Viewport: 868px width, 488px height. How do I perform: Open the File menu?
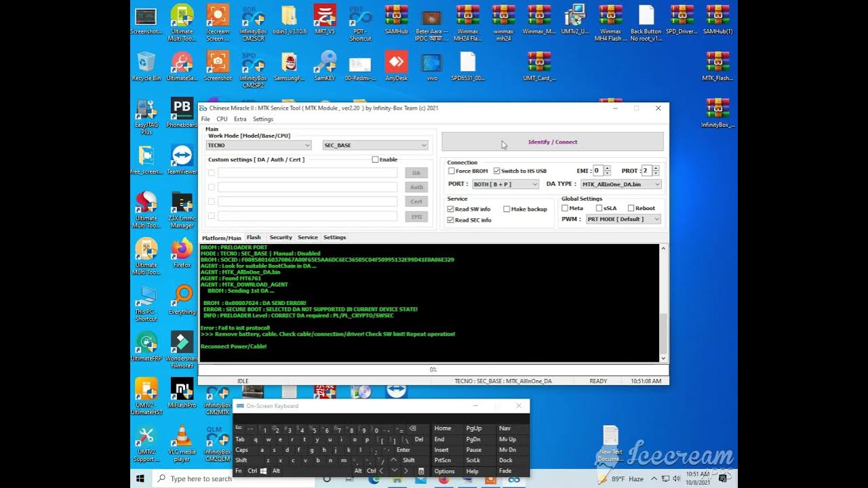point(205,119)
